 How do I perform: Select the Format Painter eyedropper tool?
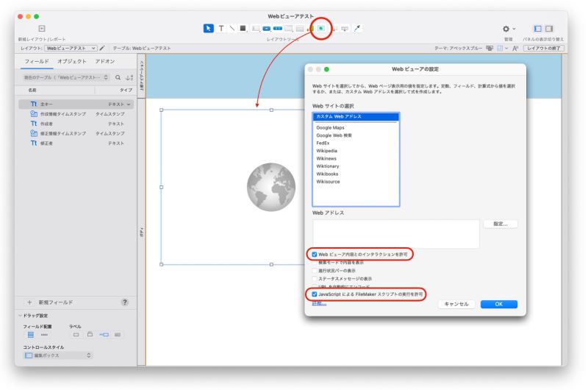pyautogui.click(x=357, y=28)
